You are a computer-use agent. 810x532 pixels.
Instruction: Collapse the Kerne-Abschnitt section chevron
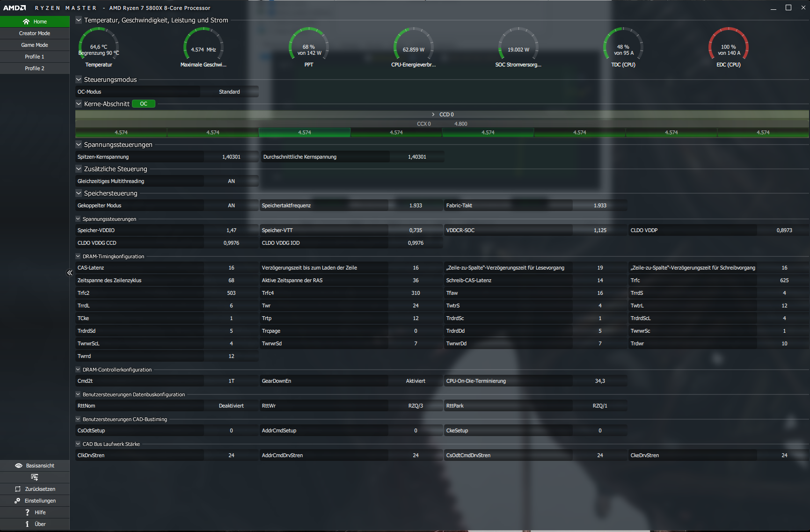(79, 104)
